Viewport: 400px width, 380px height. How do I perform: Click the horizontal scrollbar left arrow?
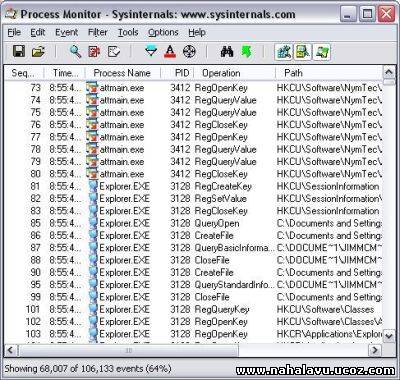(x=10, y=350)
